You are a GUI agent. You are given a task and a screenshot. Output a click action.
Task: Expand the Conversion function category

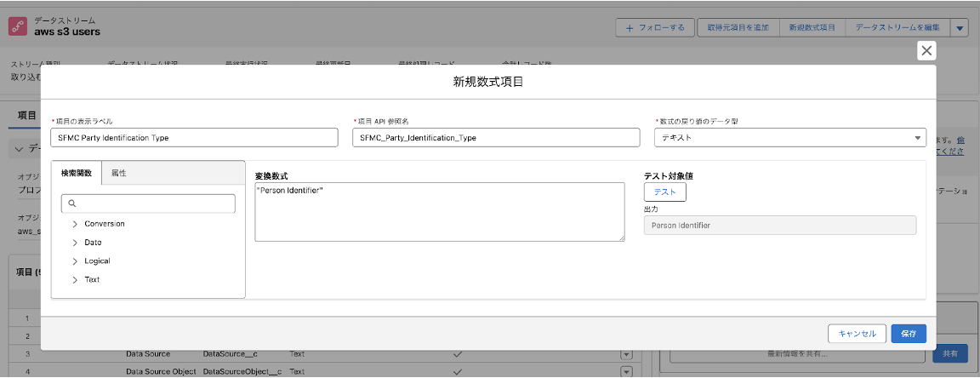(x=76, y=224)
